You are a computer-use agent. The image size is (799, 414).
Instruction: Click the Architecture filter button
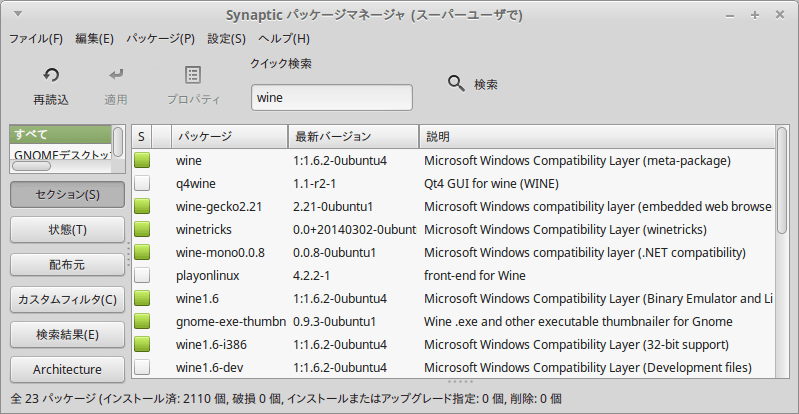[x=67, y=369]
